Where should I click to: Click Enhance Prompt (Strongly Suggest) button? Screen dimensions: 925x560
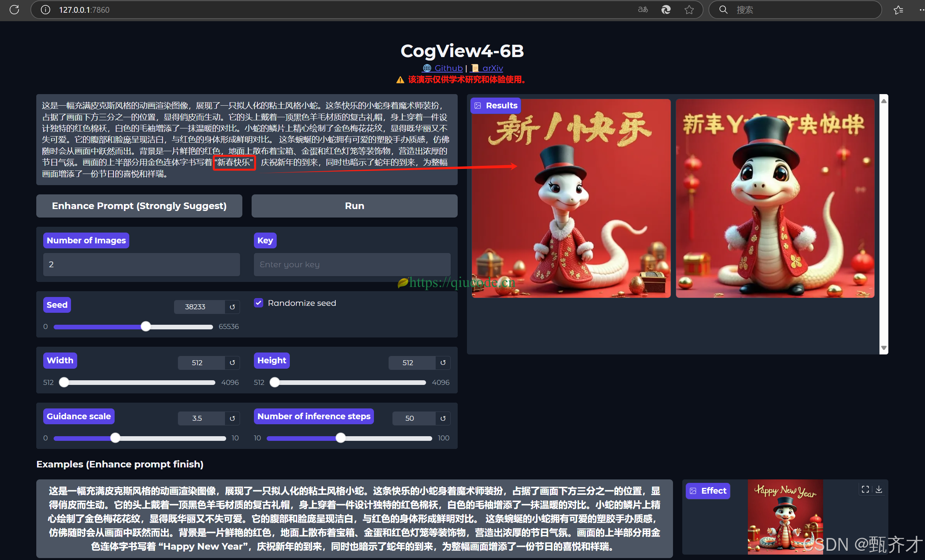click(x=139, y=206)
